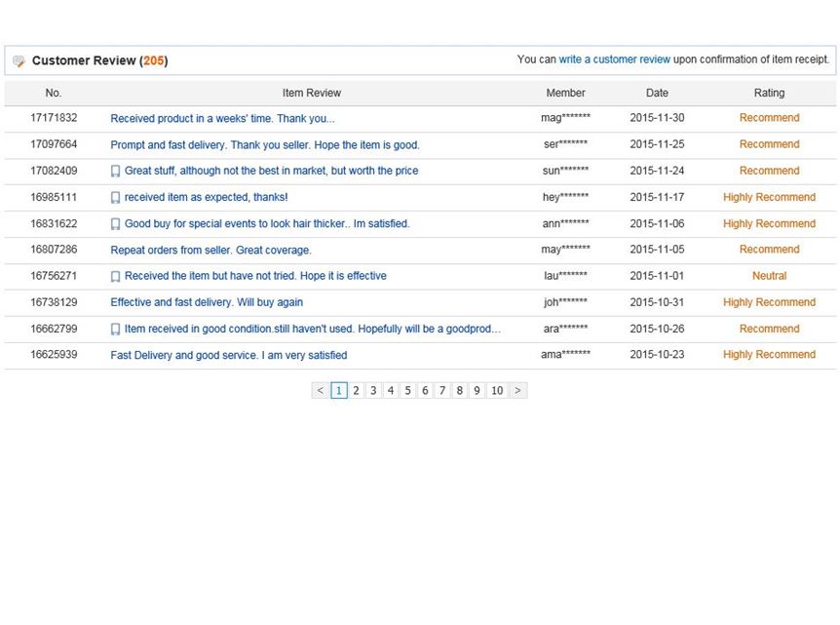Open 'write a customer review' link
This screenshot has height=625, width=840.
(x=614, y=59)
